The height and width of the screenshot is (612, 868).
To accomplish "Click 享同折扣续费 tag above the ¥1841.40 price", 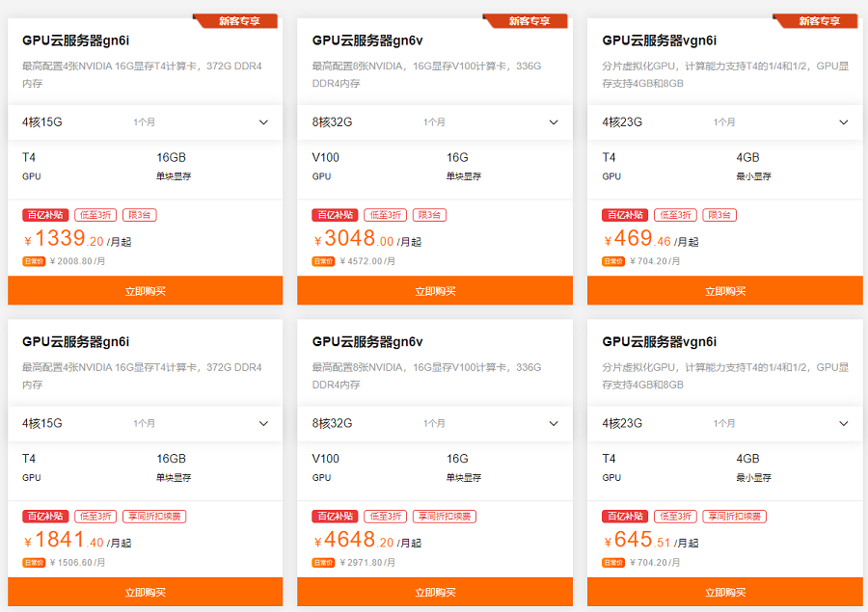I will pyautogui.click(x=154, y=517).
